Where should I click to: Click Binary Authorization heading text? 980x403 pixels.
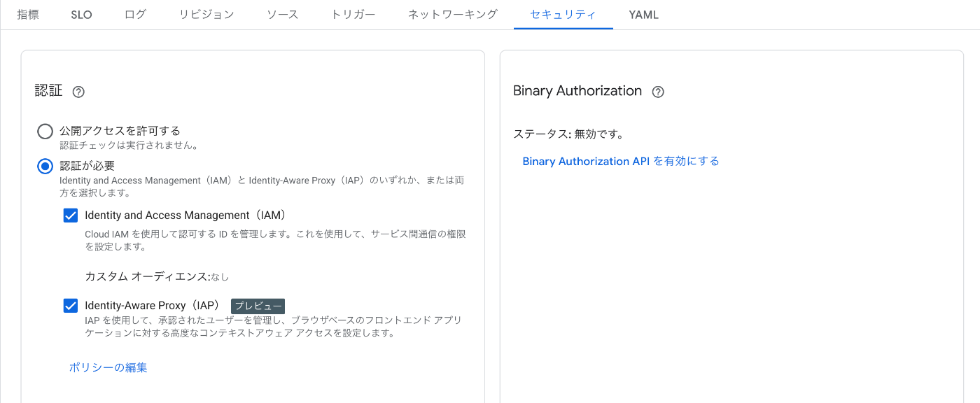point(577,91)
